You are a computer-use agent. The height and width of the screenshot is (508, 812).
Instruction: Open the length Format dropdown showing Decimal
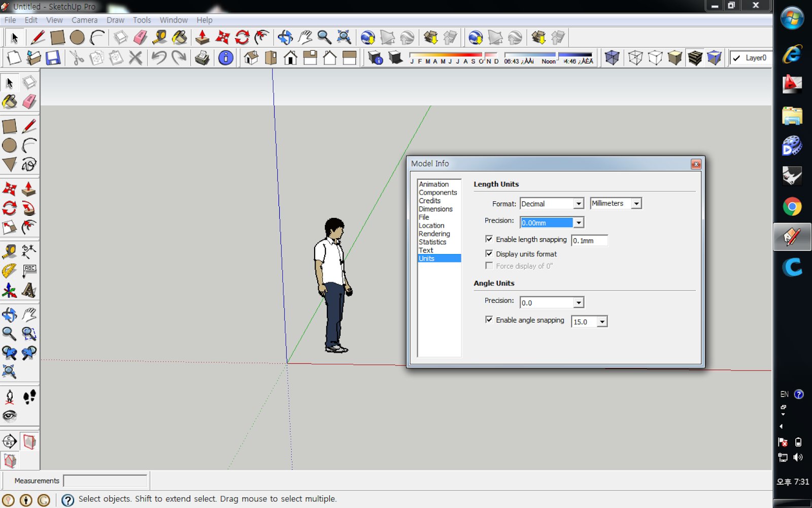click(578, 203)
